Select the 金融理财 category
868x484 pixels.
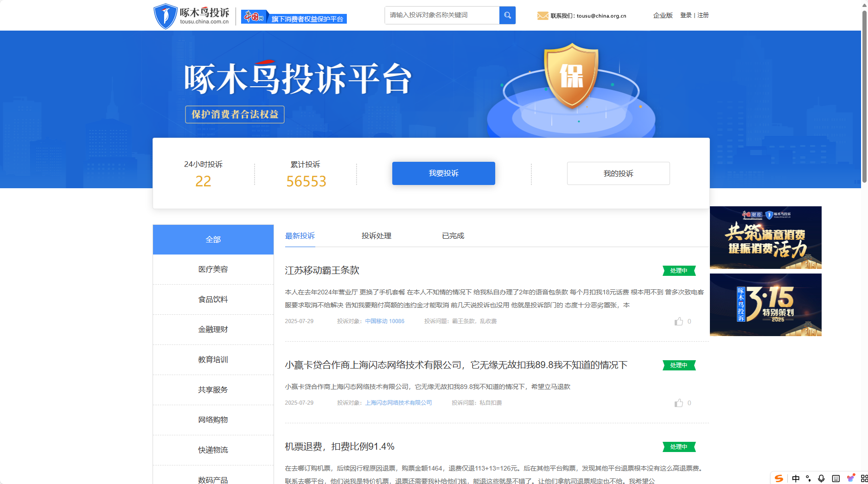[213, 330]
